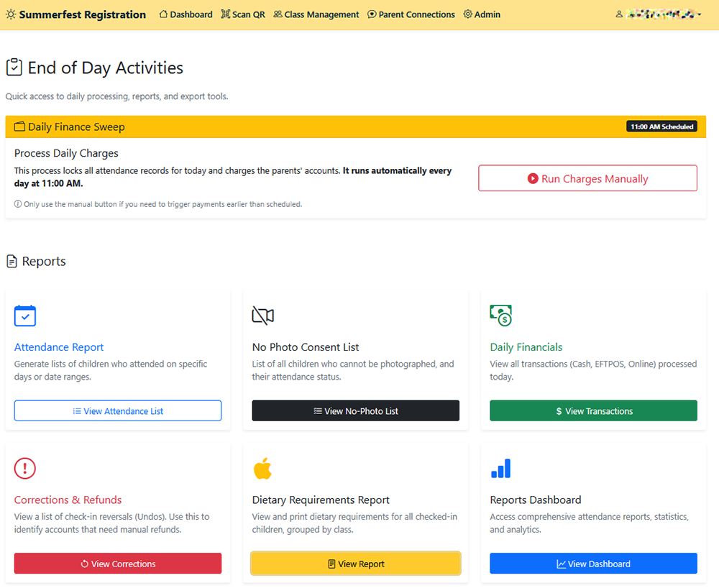
Task: Expand the user account dropdown caret
Action: pos(700,14)
